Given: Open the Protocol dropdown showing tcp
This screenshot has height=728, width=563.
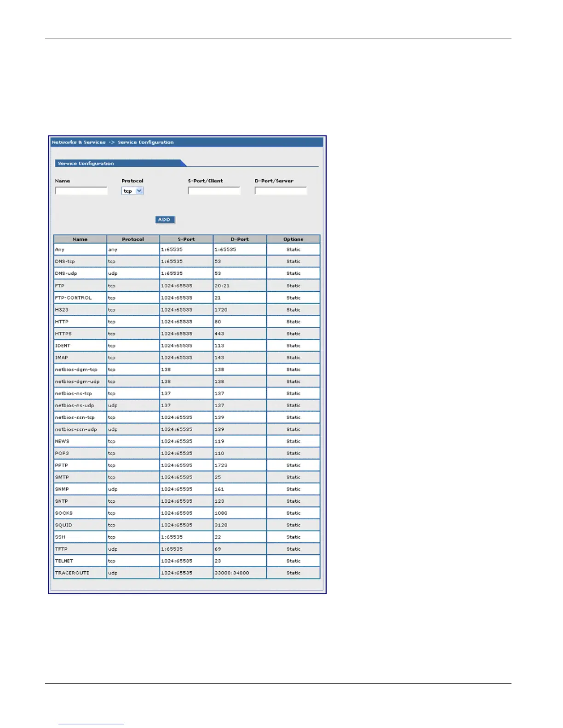Looking at the screenshot, I should tap(132, 191).
